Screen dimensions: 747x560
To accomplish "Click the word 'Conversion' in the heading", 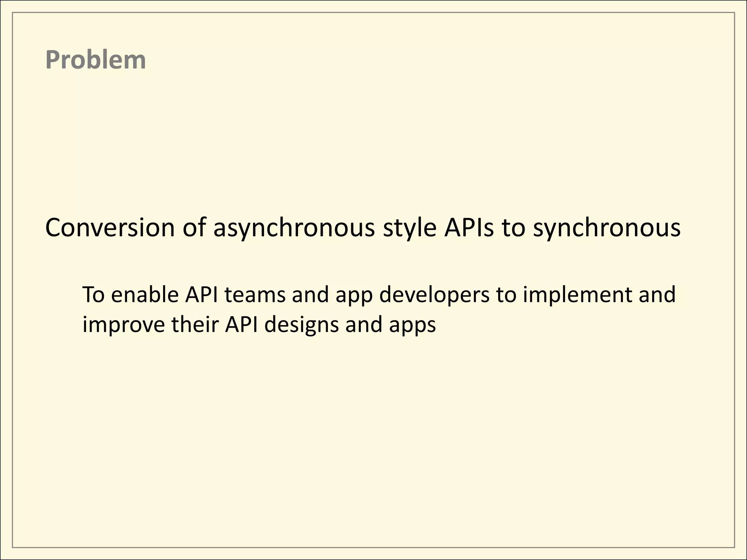I will [110, 228].
